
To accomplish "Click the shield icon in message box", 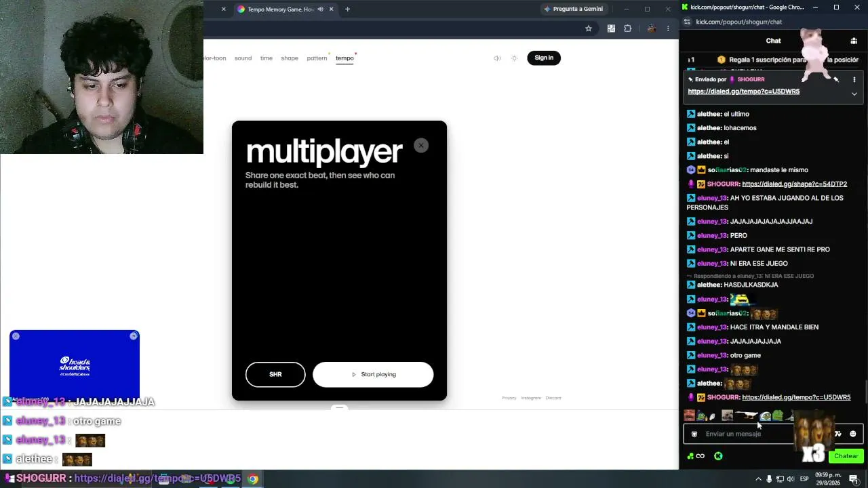I will 694,434.
